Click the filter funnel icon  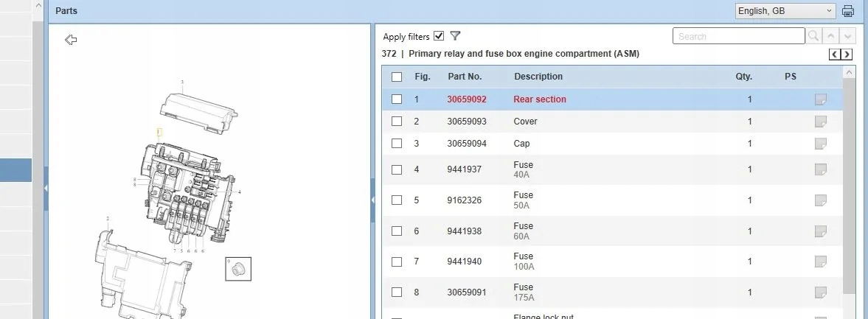click(455, 36)
